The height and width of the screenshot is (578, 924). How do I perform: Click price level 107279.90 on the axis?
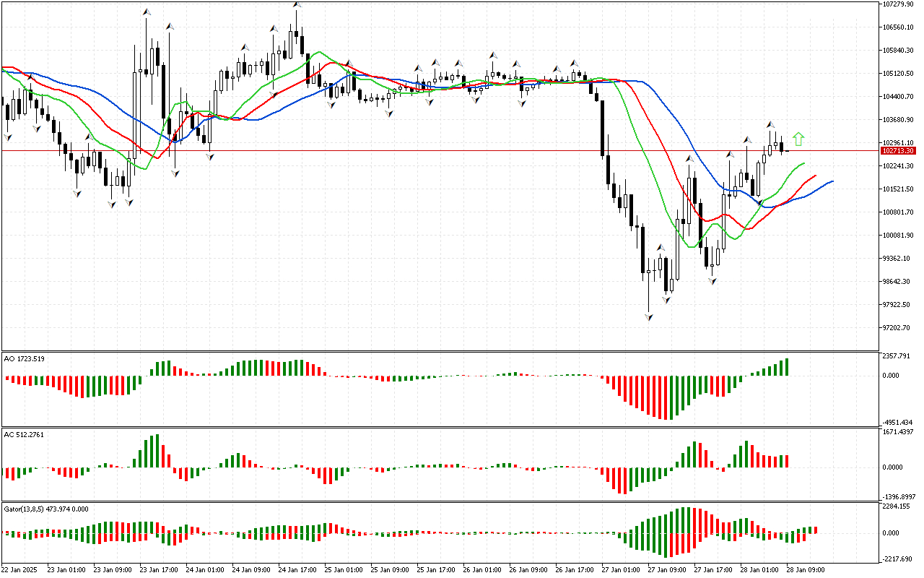[x=899, y=4]
